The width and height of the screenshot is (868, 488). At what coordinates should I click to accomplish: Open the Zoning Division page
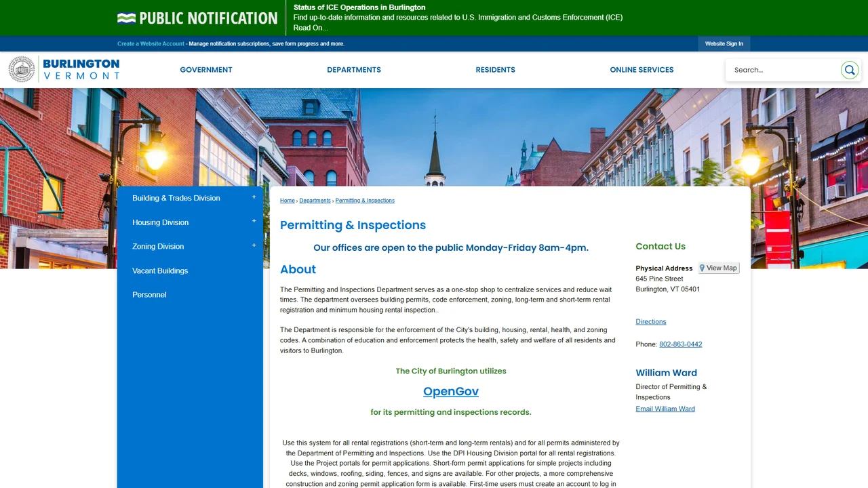(x=158, y=247)
